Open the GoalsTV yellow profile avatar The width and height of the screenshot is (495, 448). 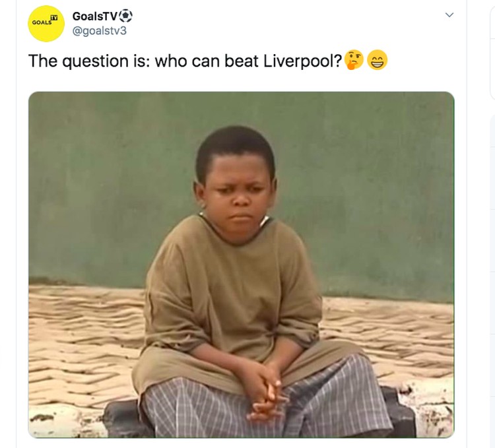[46, 24]
